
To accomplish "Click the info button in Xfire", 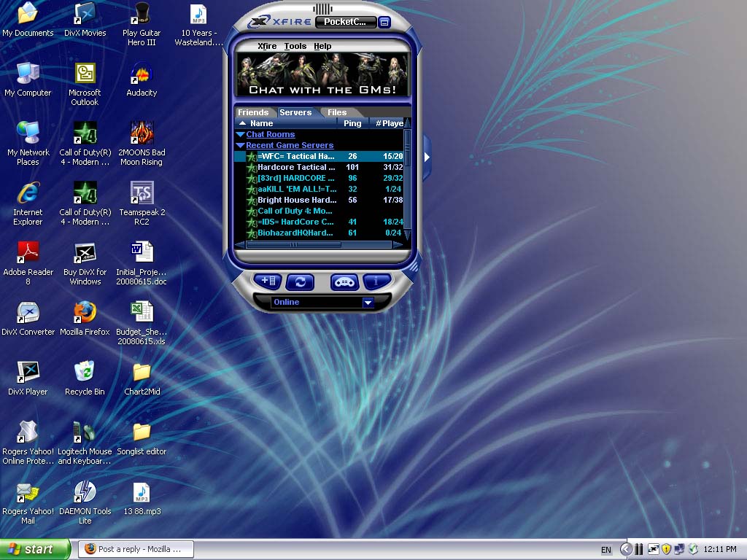I will point(376,281).
